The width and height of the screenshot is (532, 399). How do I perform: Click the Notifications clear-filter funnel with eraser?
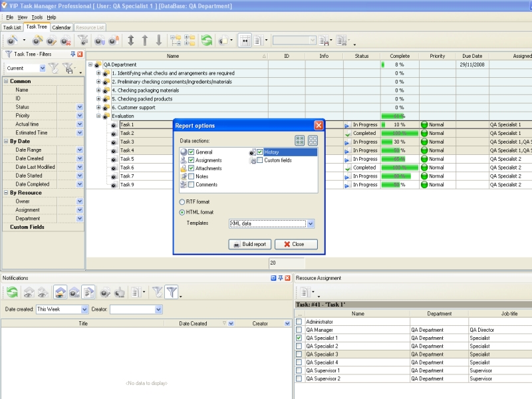(158, 292)
